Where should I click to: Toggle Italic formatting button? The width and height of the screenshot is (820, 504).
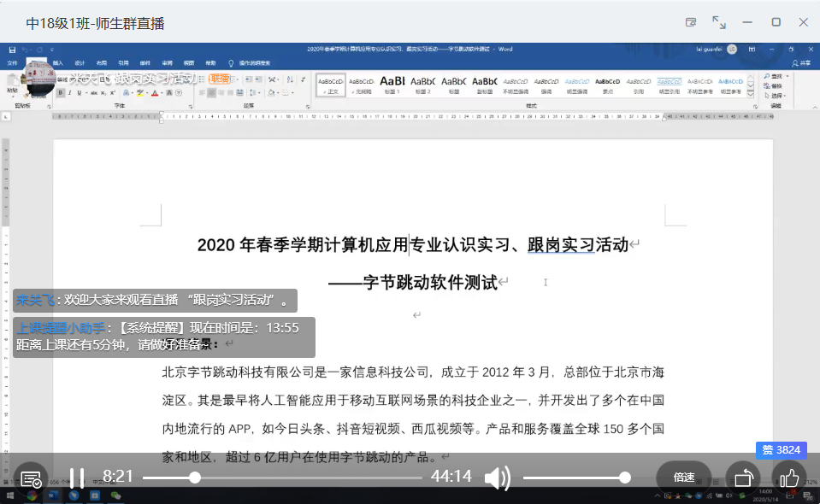coord(70,93)
